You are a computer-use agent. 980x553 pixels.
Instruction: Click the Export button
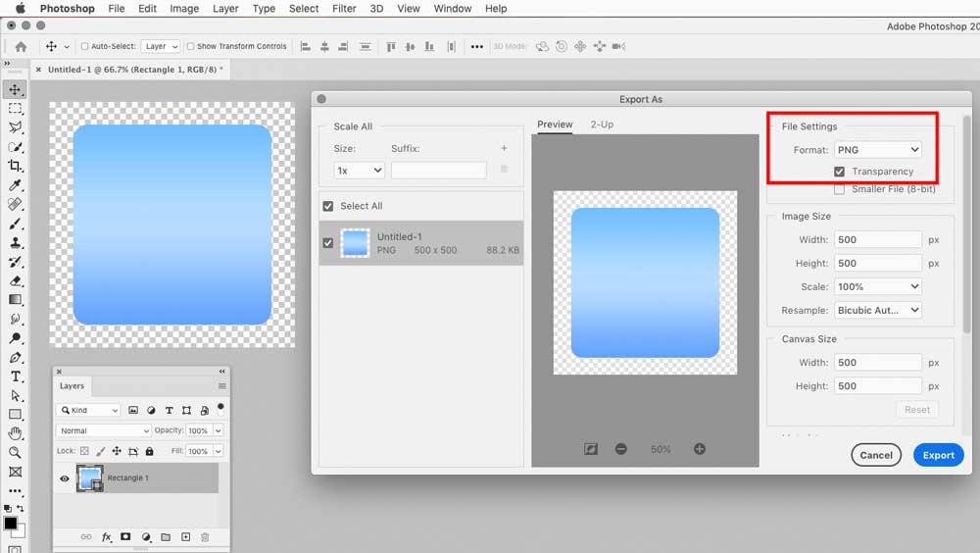coord(938,455)
